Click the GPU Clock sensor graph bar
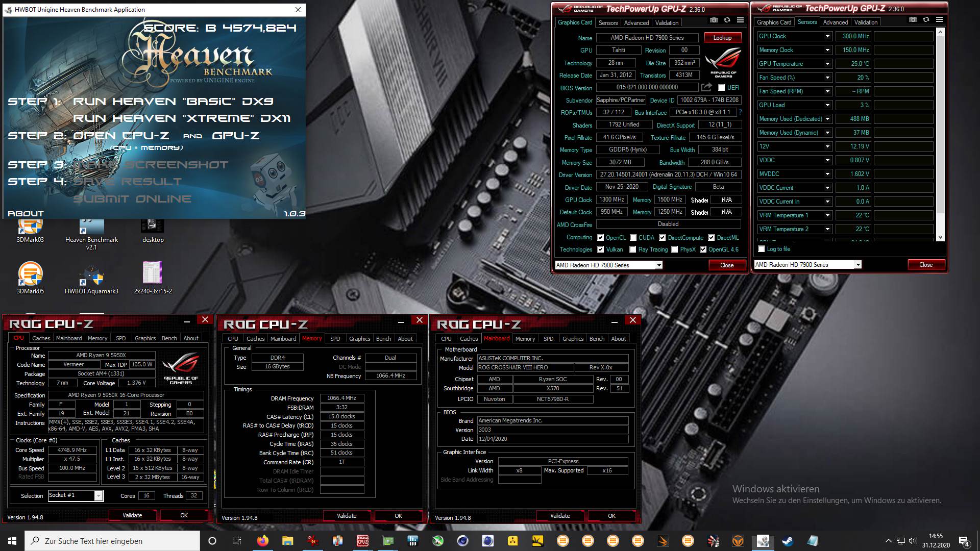Image resolution: width=980 pixels, height=551 pixels. coord(903,36)
